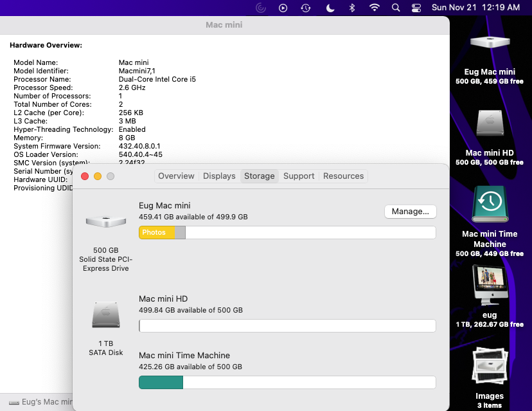
Task: Select the eug iMac desktop icon
Action: click(x=490, y=285)
